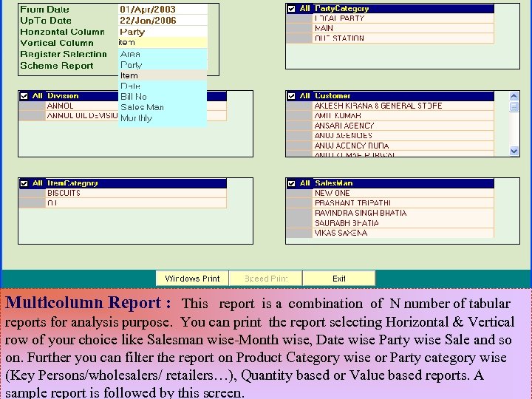This screenshot has height=399, width=532.
Task: Select LOCAL PARTY in PartyCategory list
Action: click(403, 18)
